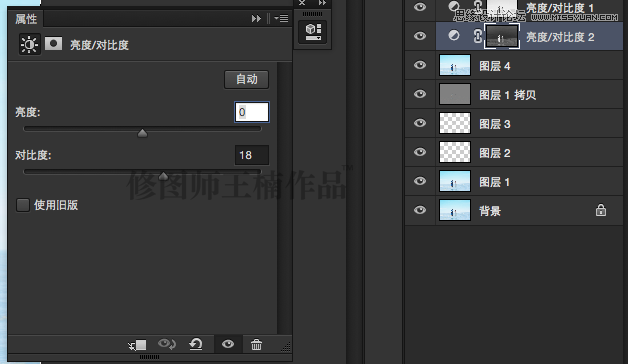628x364 pixels.
Task: Select the transparent 图层 2 thumbnail
Action: coord(455,152)
